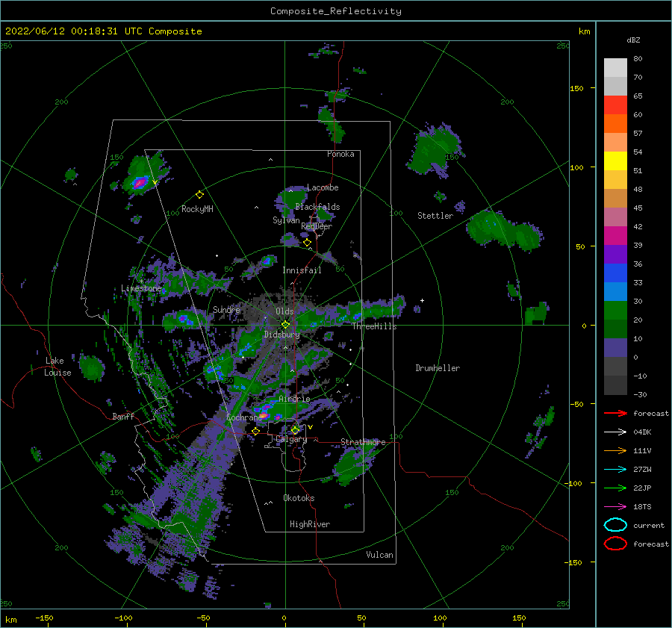Click the -150 tick on bottom km axis

[44, 618]
